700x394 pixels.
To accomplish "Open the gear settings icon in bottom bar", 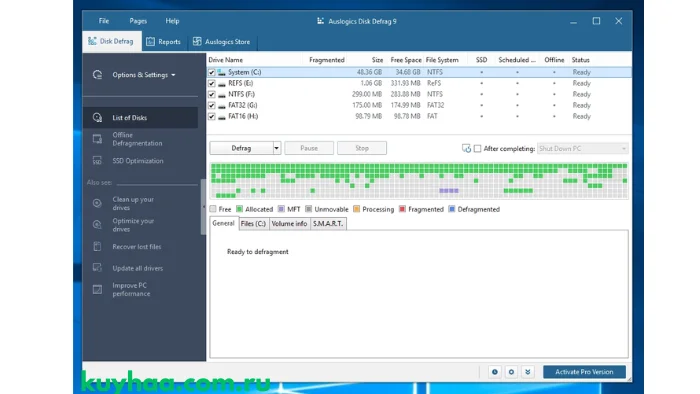I will click(x=511, y=372).
